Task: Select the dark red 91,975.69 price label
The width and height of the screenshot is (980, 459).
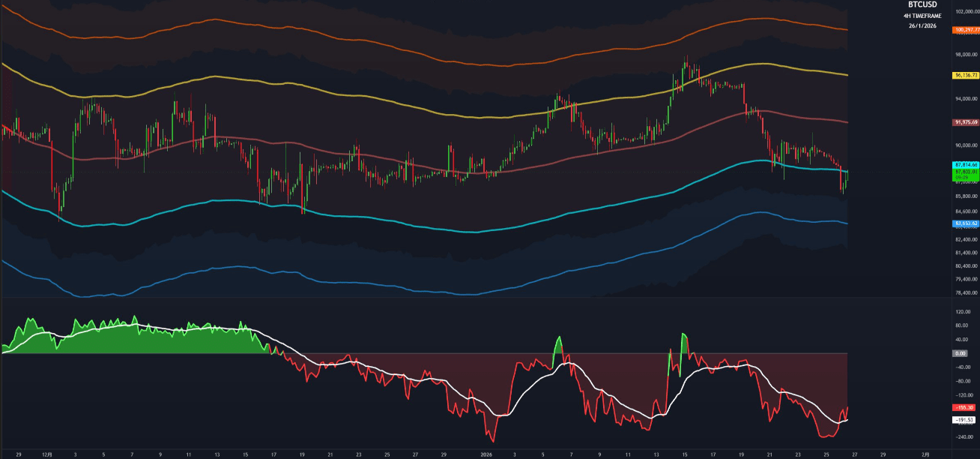Action: tap(964, 122)
